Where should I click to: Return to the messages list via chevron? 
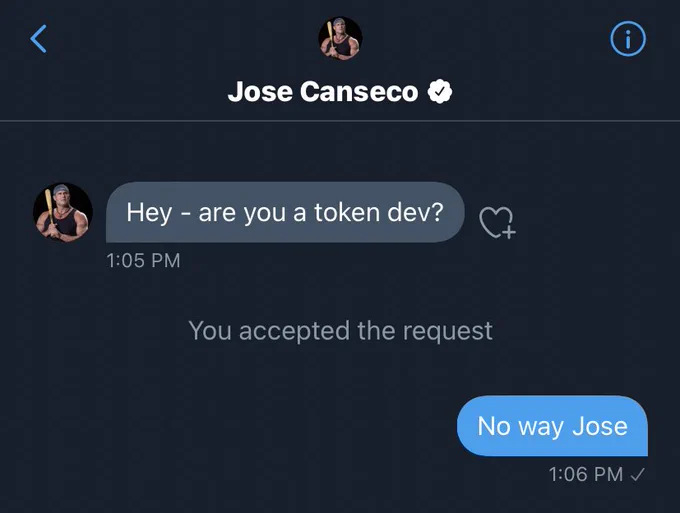38,39
